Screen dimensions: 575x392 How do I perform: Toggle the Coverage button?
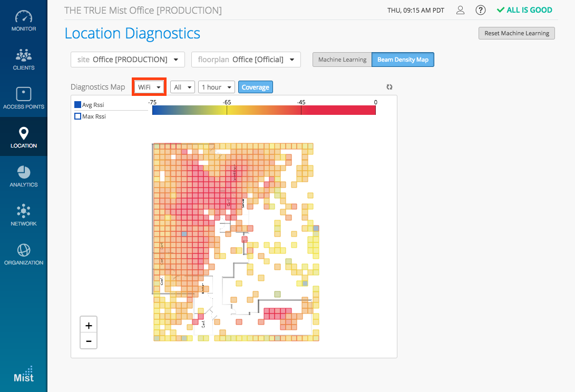[x=256, y=87]
